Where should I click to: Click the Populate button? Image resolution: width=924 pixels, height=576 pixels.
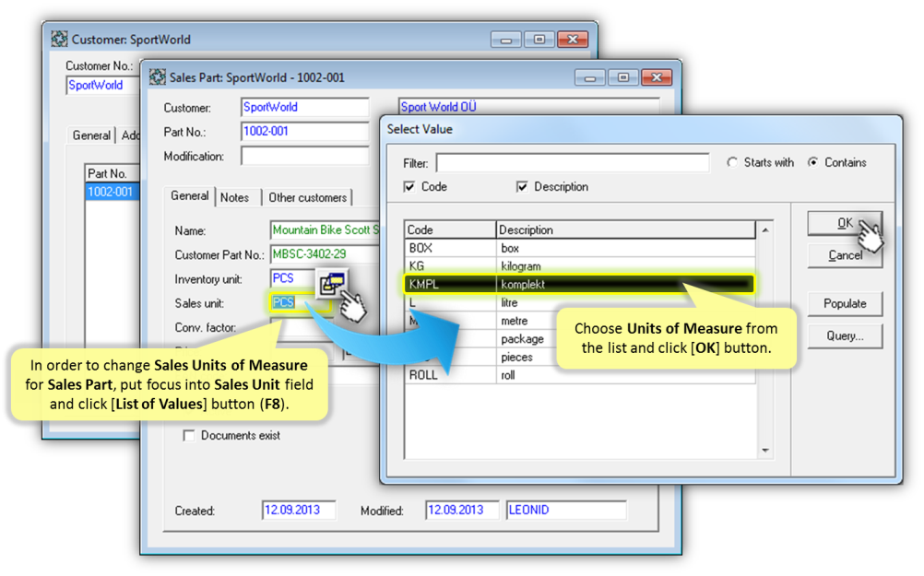(845, 304)
